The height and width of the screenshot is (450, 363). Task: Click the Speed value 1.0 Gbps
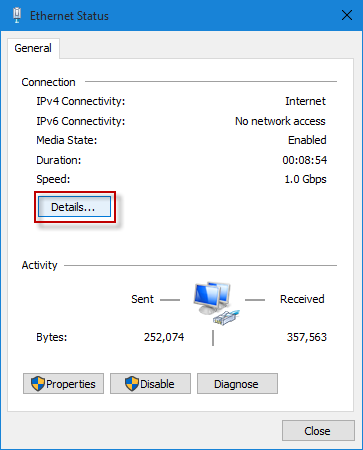coord(305,179)
